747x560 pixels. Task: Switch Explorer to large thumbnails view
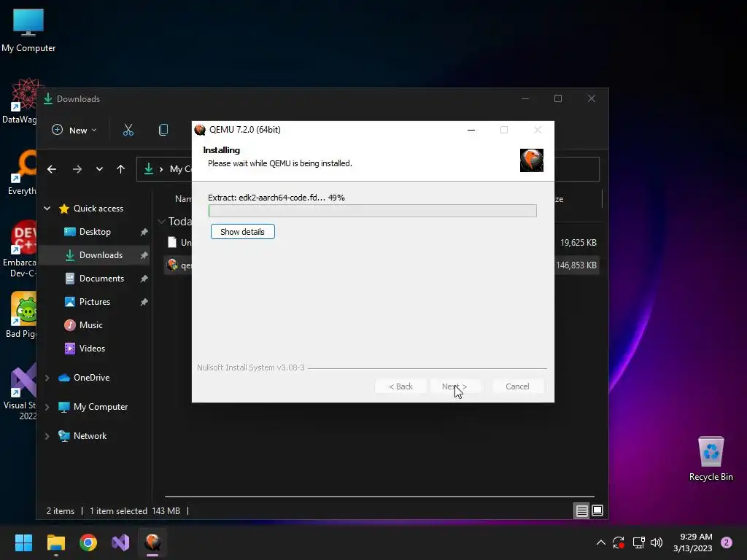point(597,511)
